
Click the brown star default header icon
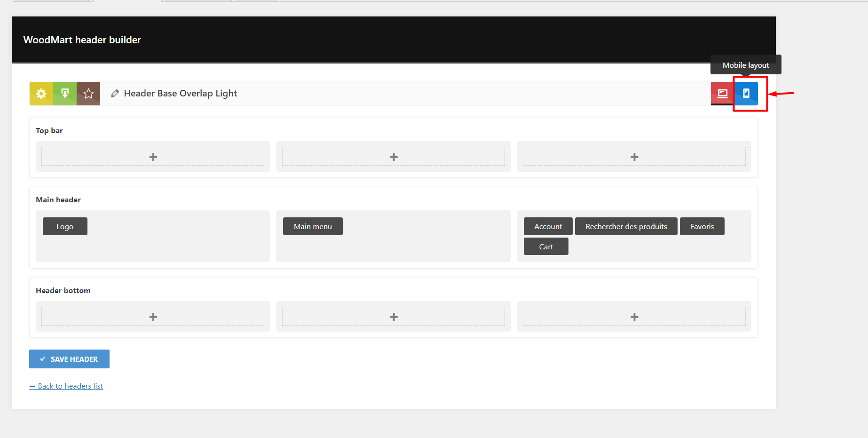[x=88, y=94]
